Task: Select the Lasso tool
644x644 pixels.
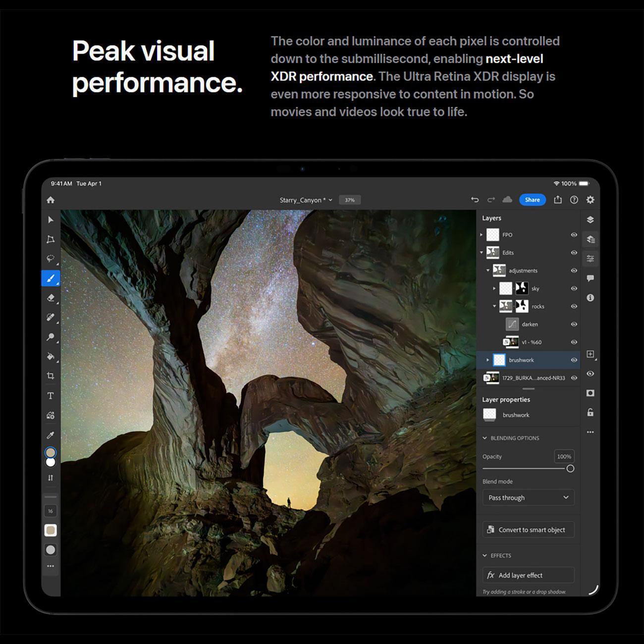Action: pos(51,259)
